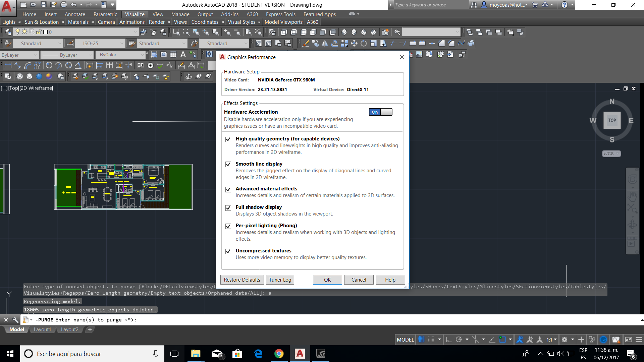Toggle grid display in the status bar

click(x=422, y=339)
